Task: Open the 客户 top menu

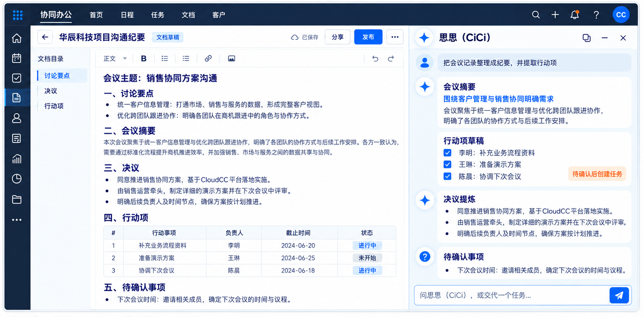Action: 219,15
